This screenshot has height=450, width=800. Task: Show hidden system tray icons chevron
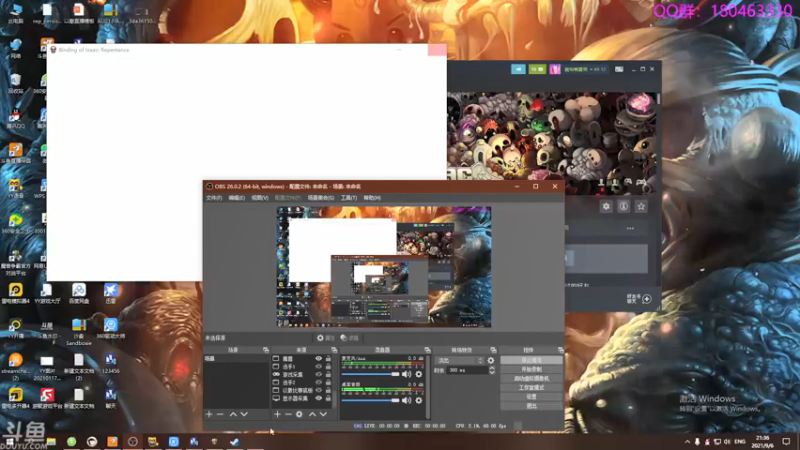point(687,442)
